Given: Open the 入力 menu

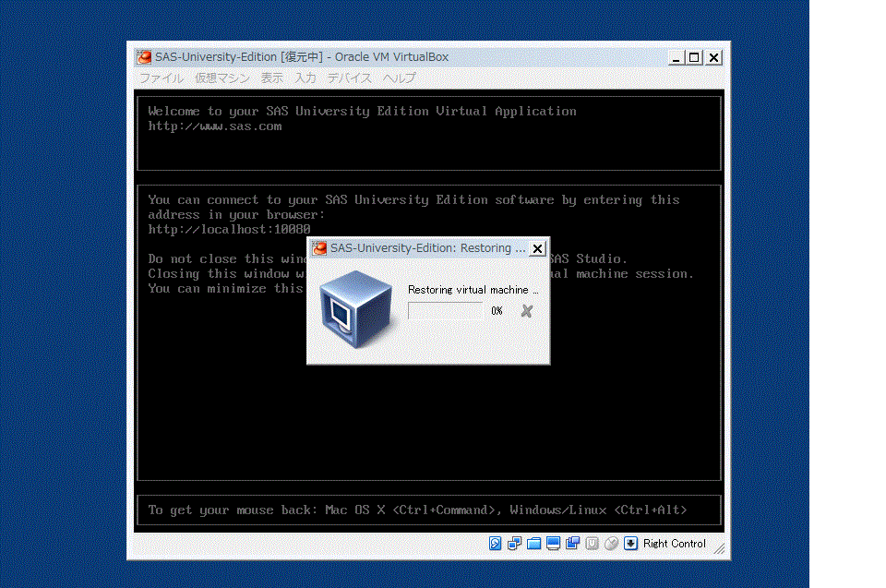Looking at the screenshot, I should point(305,78).
